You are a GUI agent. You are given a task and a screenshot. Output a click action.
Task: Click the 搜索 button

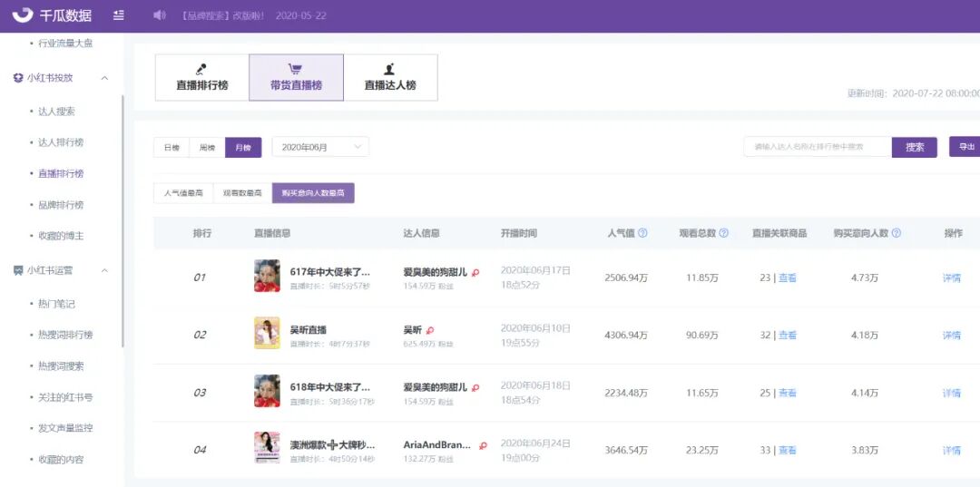point(915,147)
